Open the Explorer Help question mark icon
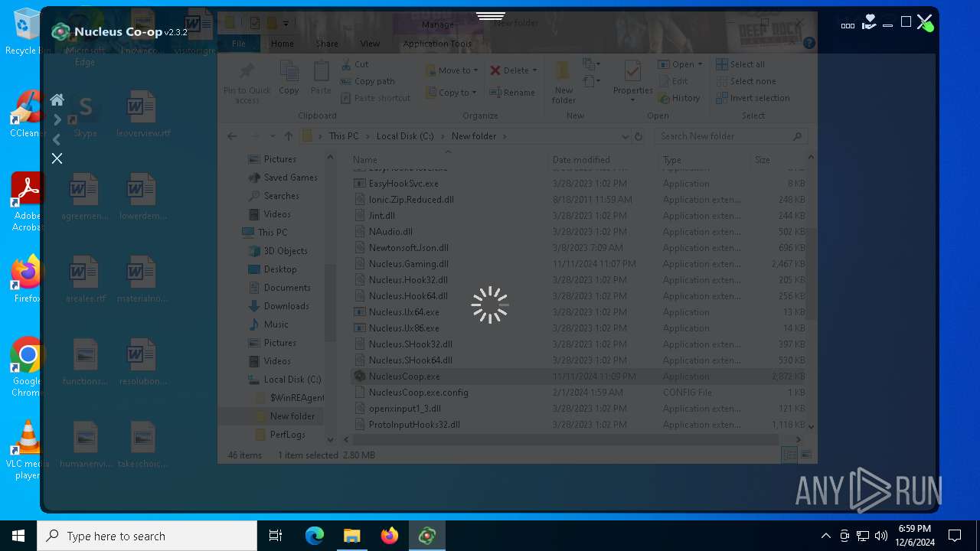Viewport: 980px width, 551px height. (x=808, y=44)
